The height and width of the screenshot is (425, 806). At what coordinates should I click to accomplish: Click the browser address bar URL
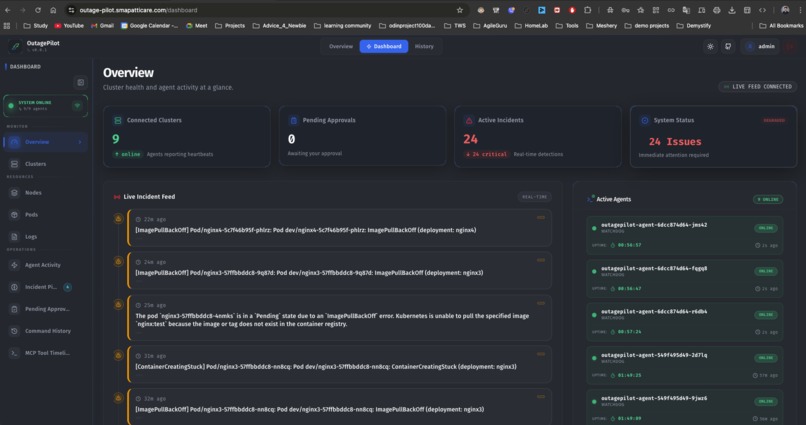click(x=138, y=10)
